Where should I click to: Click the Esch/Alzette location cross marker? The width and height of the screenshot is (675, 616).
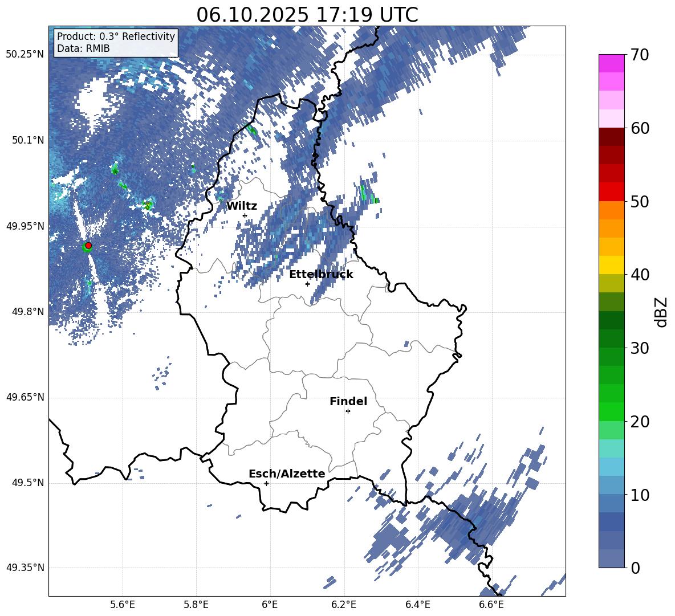click(266, 483)
